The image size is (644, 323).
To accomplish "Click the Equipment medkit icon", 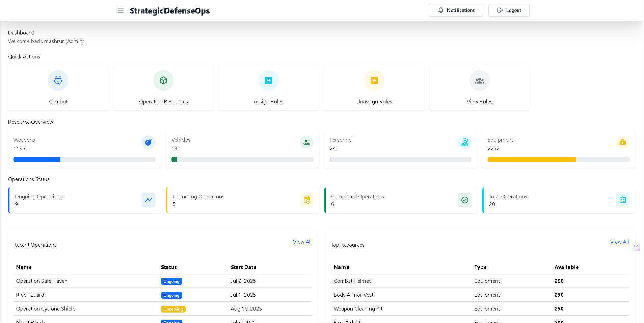I will click(623, 142).
